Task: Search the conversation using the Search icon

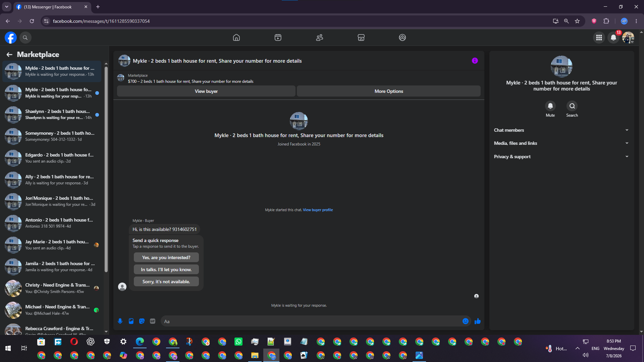Action: 572,106
